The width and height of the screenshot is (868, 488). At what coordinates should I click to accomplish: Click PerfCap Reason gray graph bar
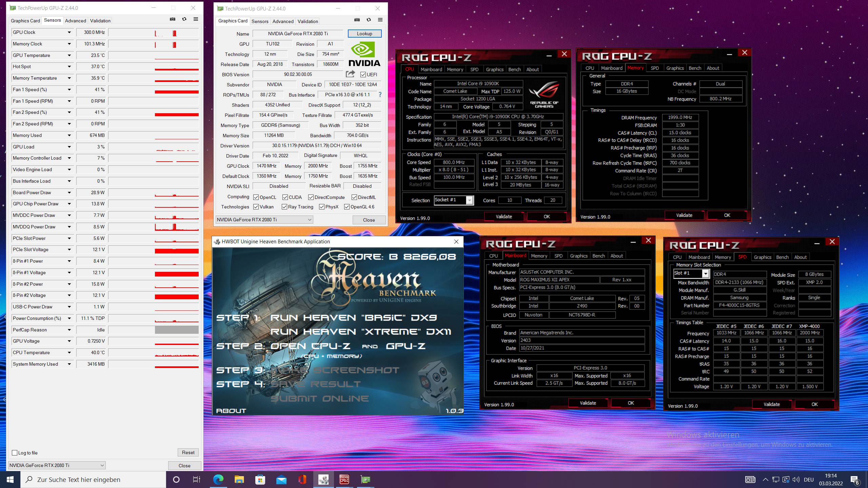pyautogui.click(x=177, y=330)
